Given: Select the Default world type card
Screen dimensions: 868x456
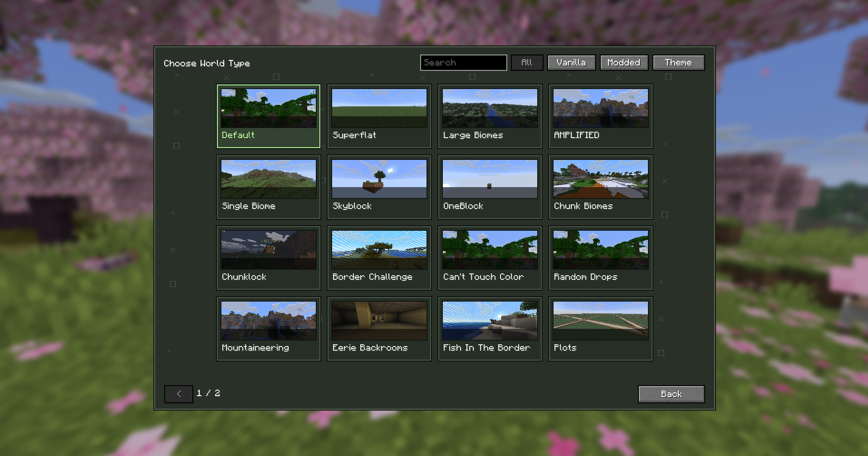Looking at the screenshot, I should pos(269,116).
